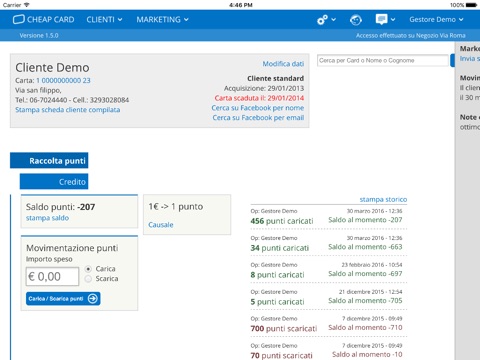Click the arrow icon on Carica / Scarica punti

[x=93, y=298]
